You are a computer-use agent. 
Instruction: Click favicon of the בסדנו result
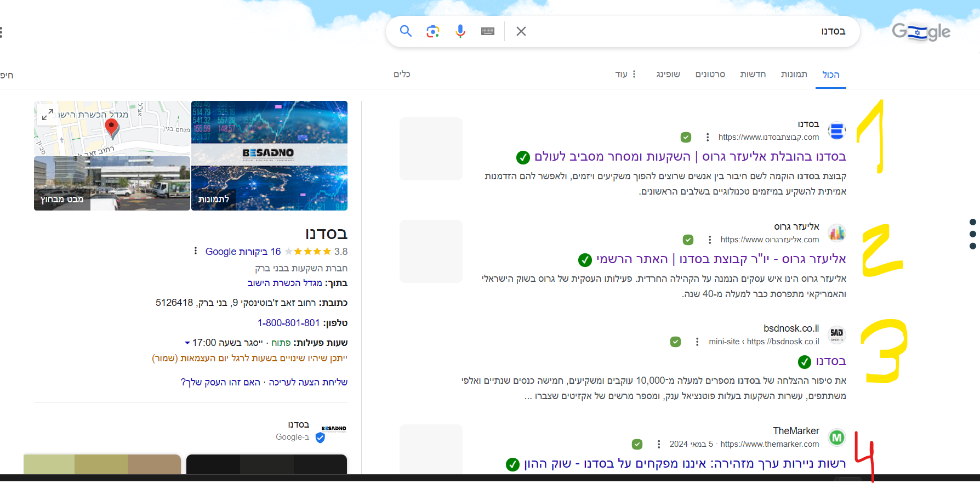coord(836,131)
